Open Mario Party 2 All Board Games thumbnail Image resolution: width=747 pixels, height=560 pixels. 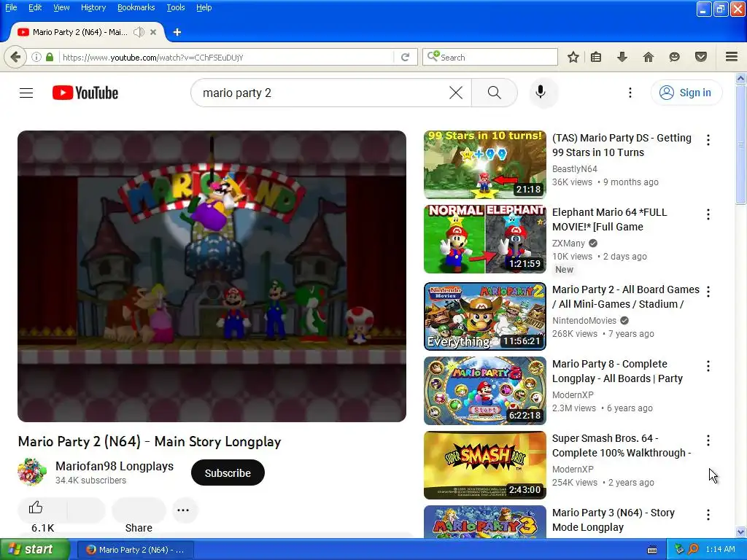[485, 316]
